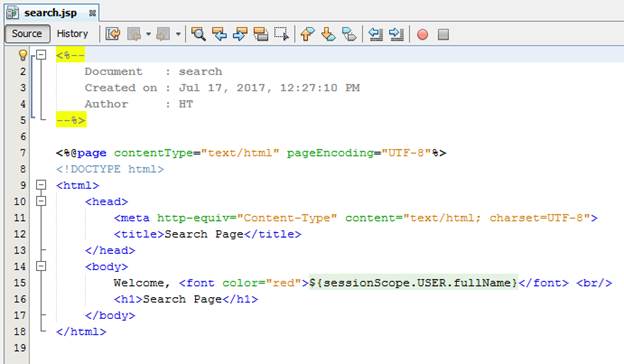Click Find Previous Occurrence icon
Viewport: 624px width, 364px height.
point(219,34)
